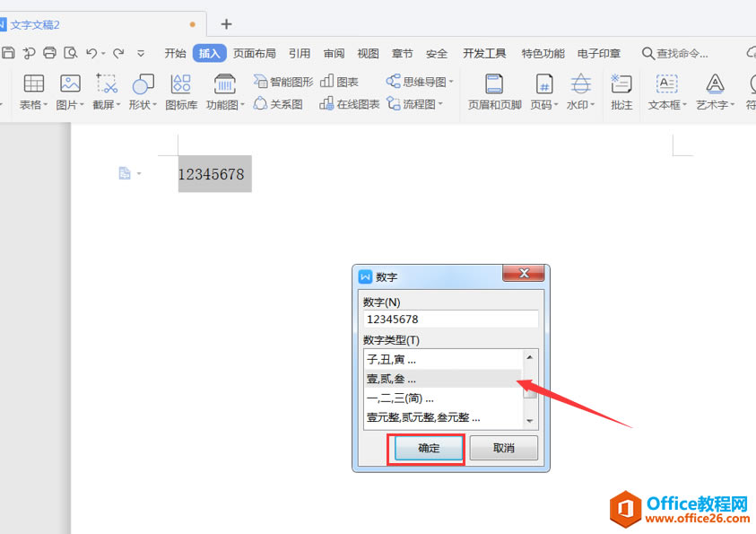Open the 安全 tab
The image size is (756, 534).
pos(437,53)
